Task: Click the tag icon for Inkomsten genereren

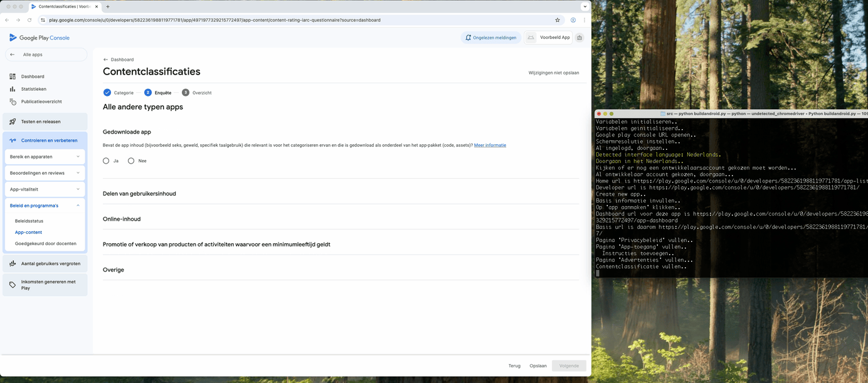Action: [13, 285]
